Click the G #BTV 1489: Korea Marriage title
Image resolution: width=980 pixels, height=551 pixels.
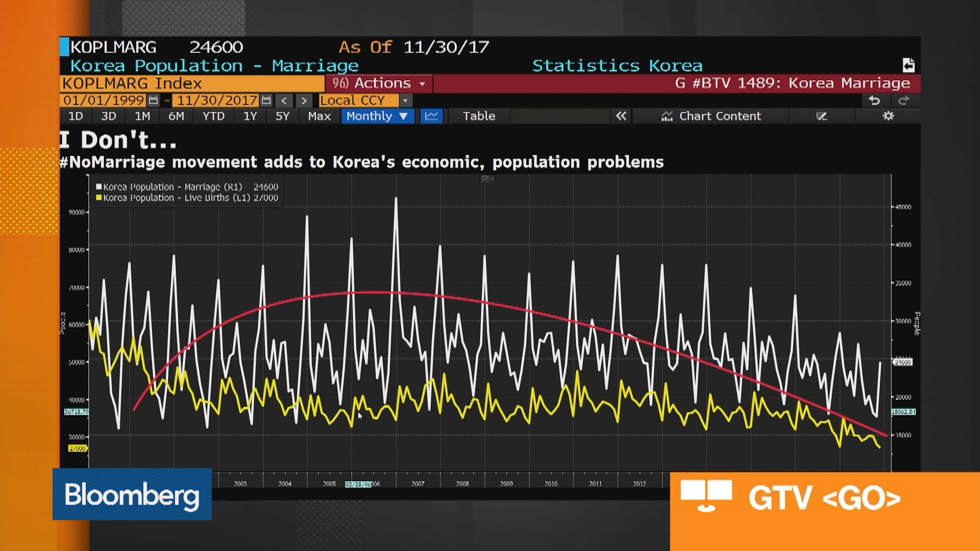pos(792,83)
